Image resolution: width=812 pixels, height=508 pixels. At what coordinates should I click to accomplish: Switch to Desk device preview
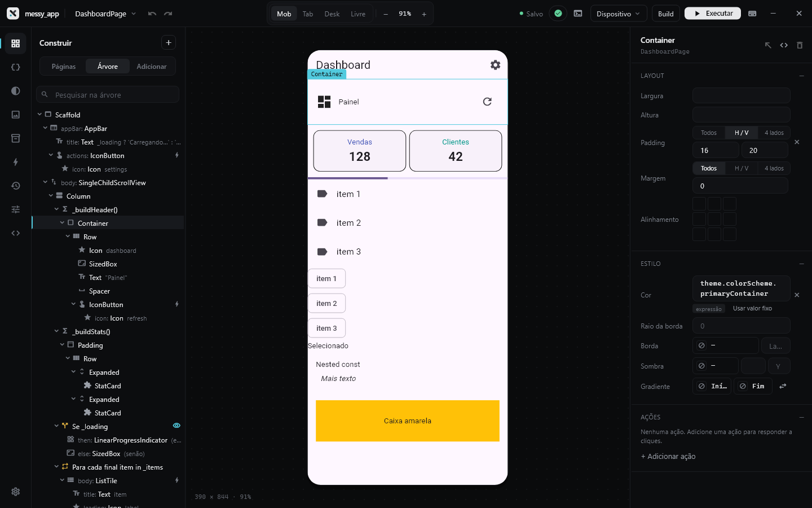coord(332,14)
